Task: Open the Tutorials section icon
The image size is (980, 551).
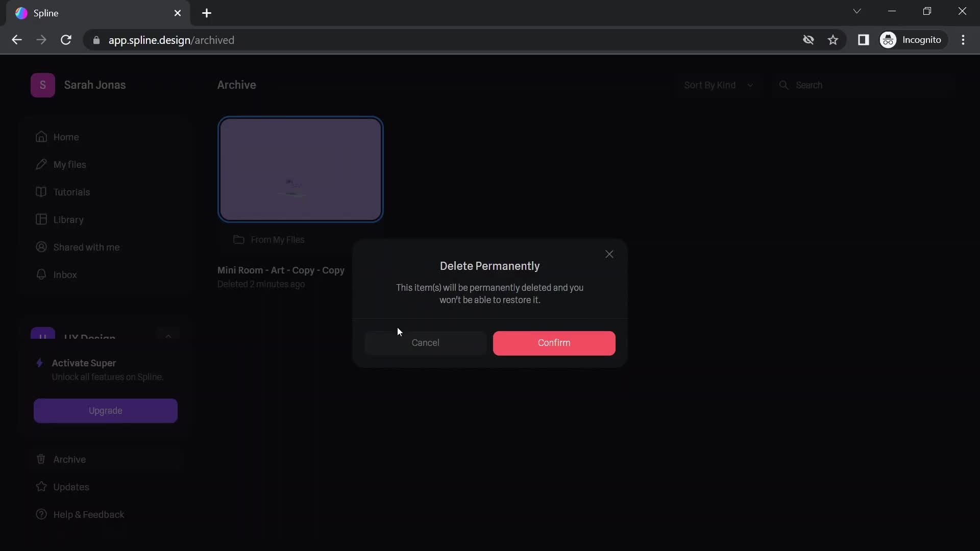Action: click(x=41, y=192)
